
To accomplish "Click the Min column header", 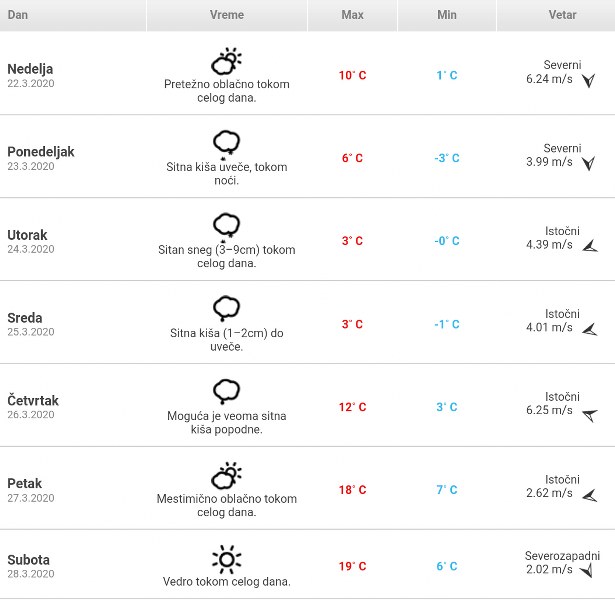I will pos(447,15).
